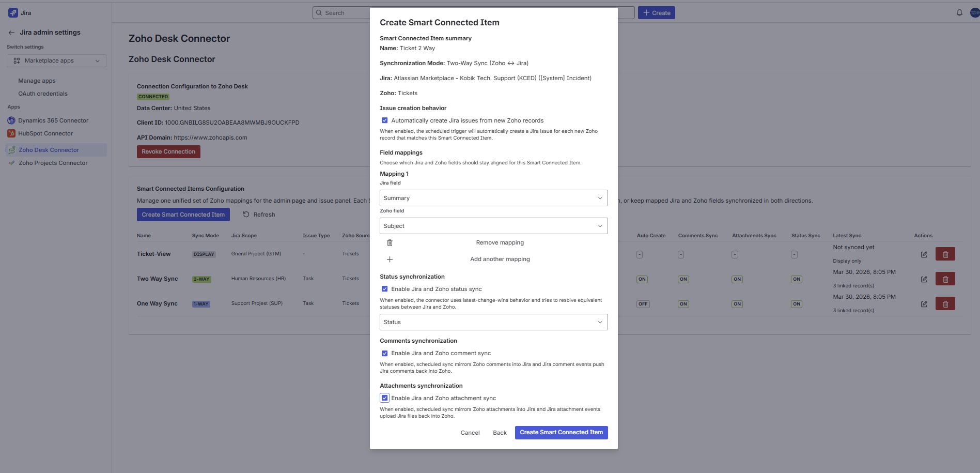This screenshot has height=473, width=980.
Task: Click the Refresh icon next to Create Smart Connected Item
Action: (x=245, y=214)
